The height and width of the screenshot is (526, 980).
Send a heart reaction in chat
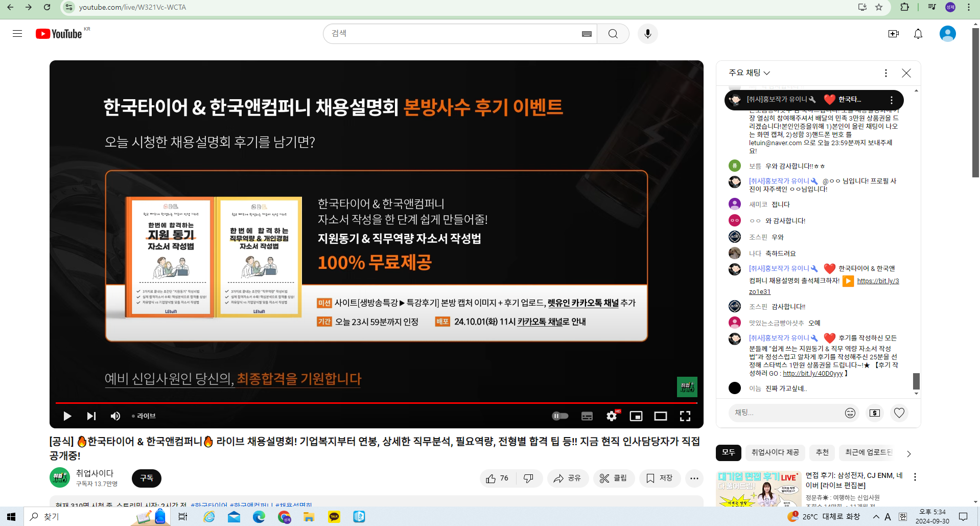click(x=899, y=413)
